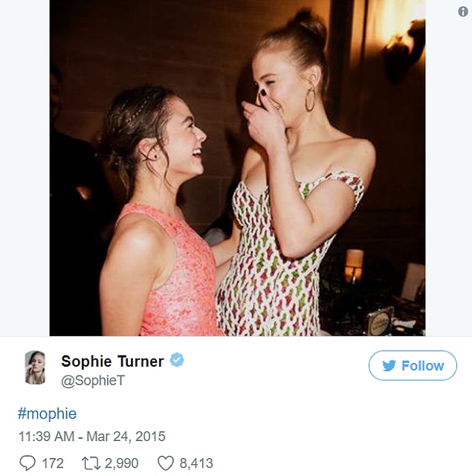Screen dimensions: 472x476
Task: Click the Follow text label
Action: [x=422, y=366]
